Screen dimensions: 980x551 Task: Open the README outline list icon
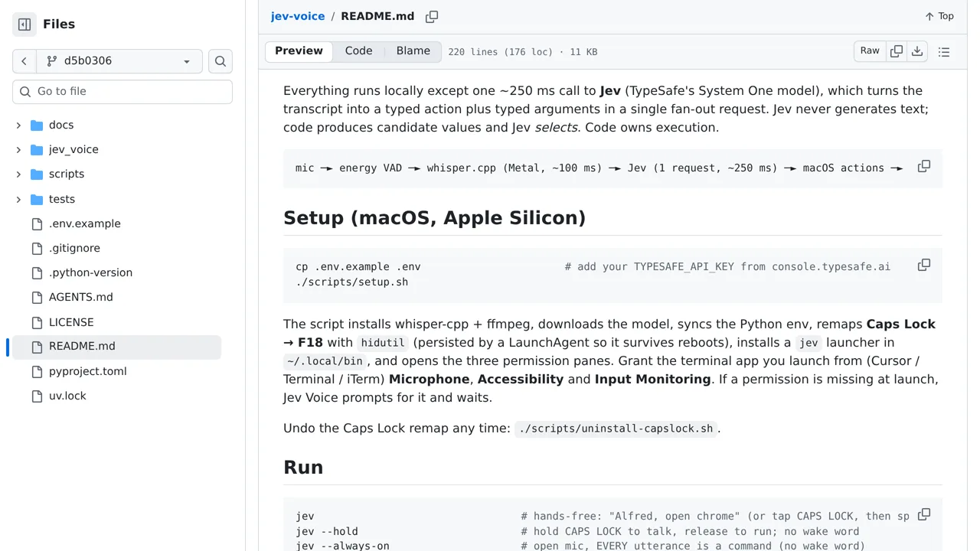click(x=944, y=52)
